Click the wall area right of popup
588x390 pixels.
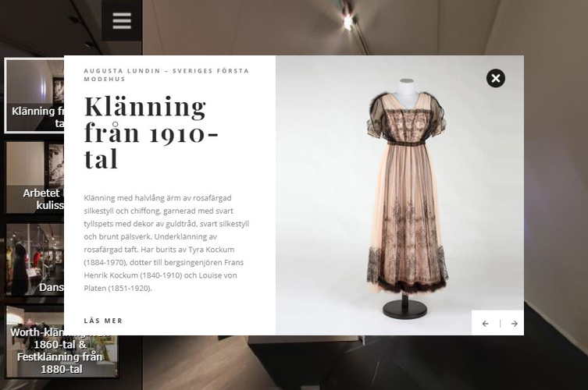[x=556, y=168]
